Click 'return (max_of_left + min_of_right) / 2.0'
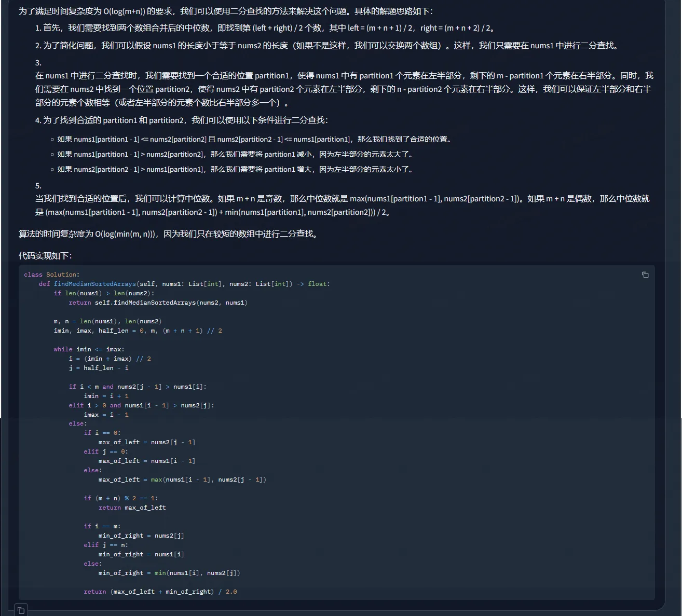682x616 pixels. [160, 592]
